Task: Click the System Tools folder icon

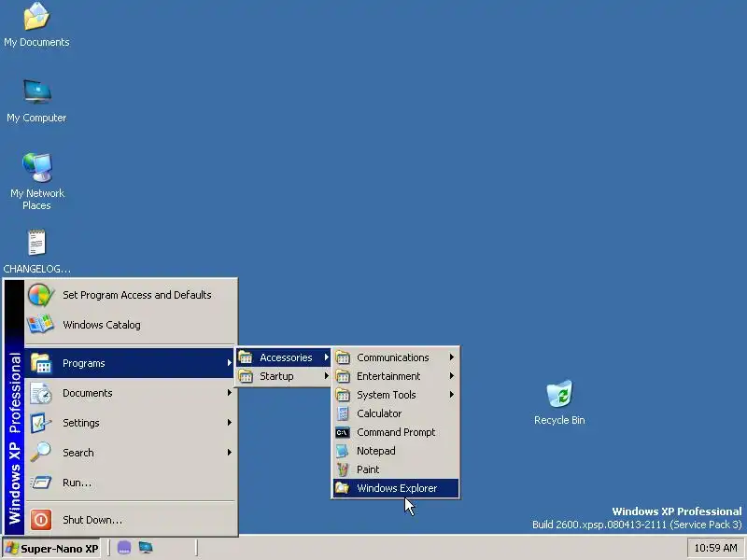Action: (343, 395)
